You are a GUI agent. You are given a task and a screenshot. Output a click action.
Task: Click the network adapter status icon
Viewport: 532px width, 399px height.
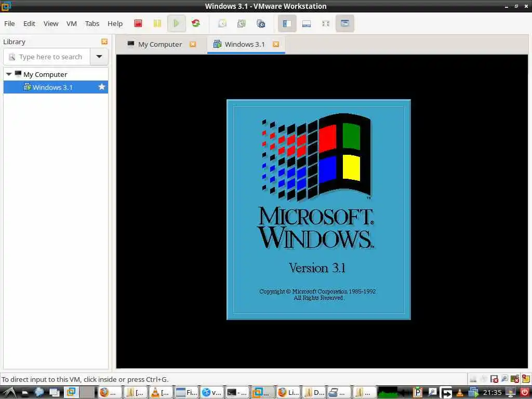click(x=504, y=379)
